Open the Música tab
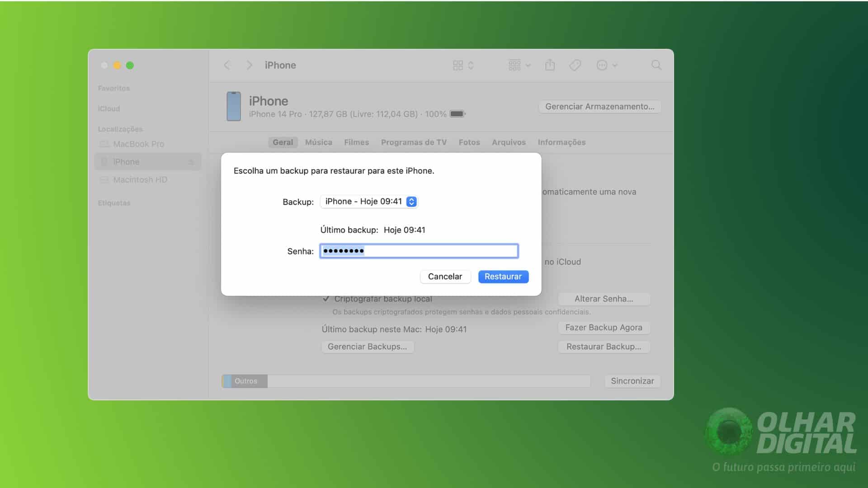Screen dimensions: 868x488 pyautogui.click(x=319, y=142)
